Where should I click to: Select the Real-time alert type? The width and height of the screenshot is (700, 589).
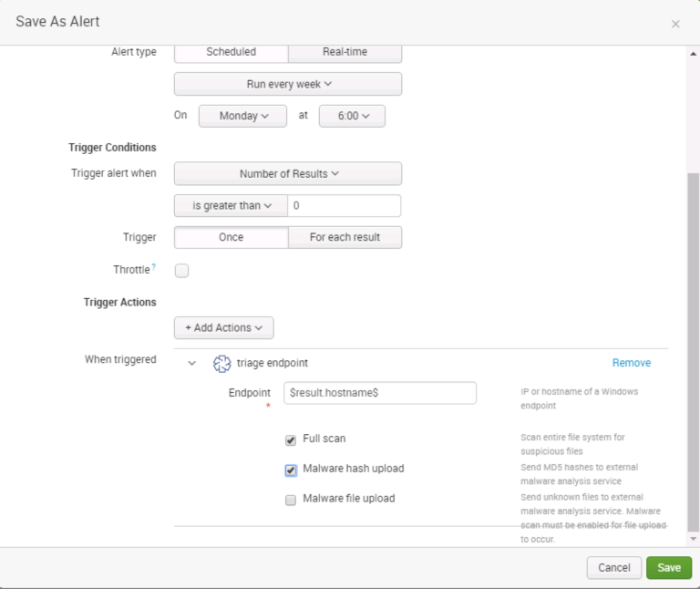click(x=345, y=52)
